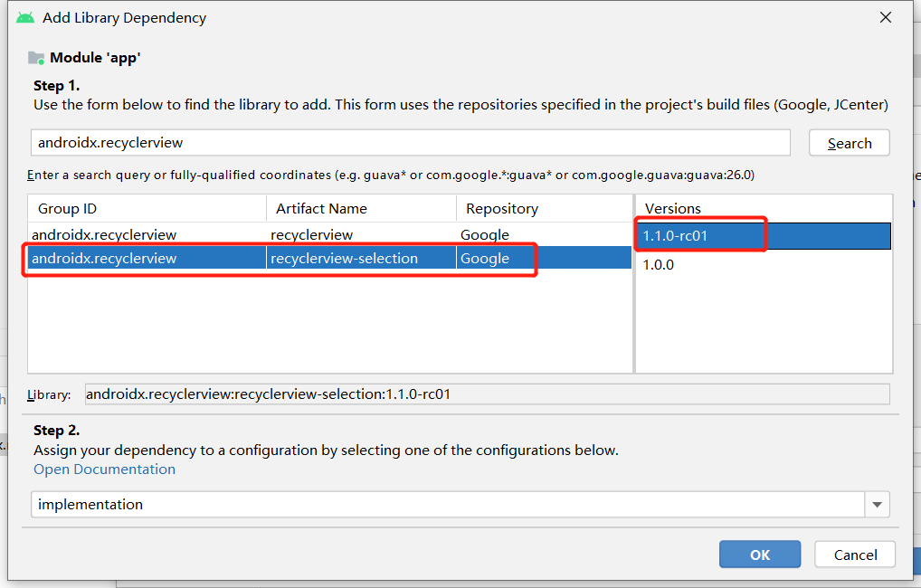
Task: Open Documentation link under Step 2
Action: click(x=104, y=469)
